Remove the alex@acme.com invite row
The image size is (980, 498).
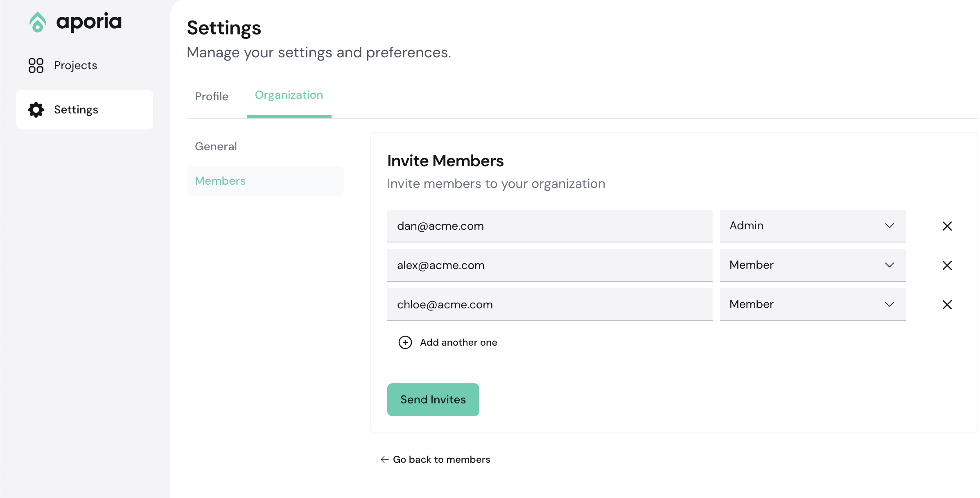point(947,265)
